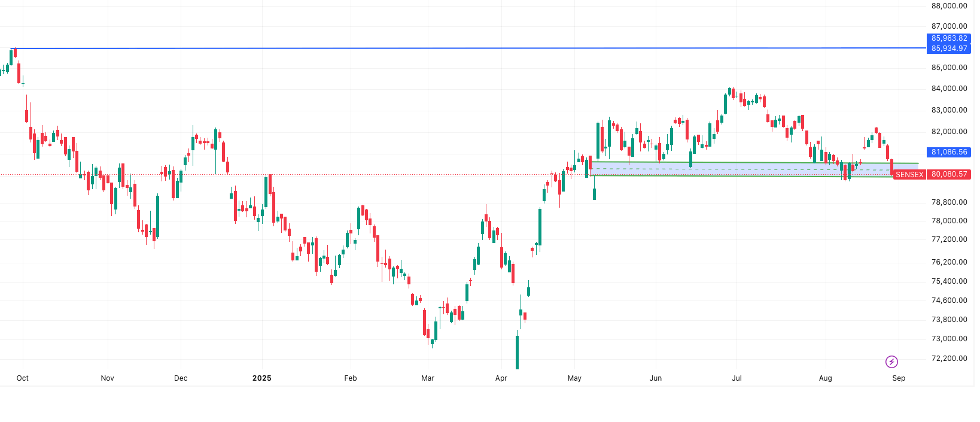This screenshot has width=980, height=422.
Task: Click the 83,000.00 price axis label
Action: click(949, 110)
